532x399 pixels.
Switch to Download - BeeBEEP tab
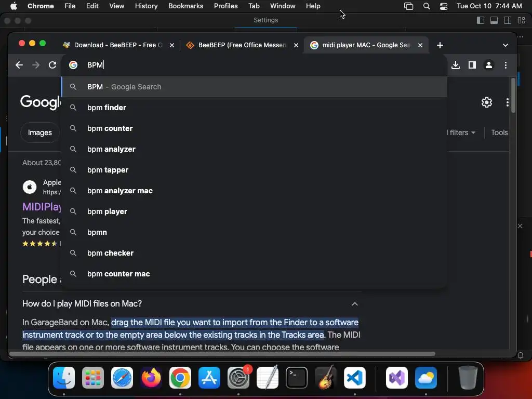(118, 45)
